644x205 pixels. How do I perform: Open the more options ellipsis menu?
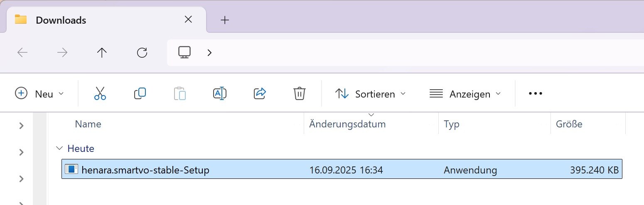coord(536,94)
